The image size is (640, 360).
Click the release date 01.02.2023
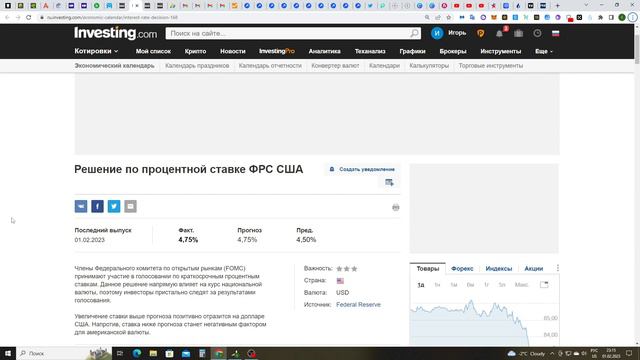point(89,240)
